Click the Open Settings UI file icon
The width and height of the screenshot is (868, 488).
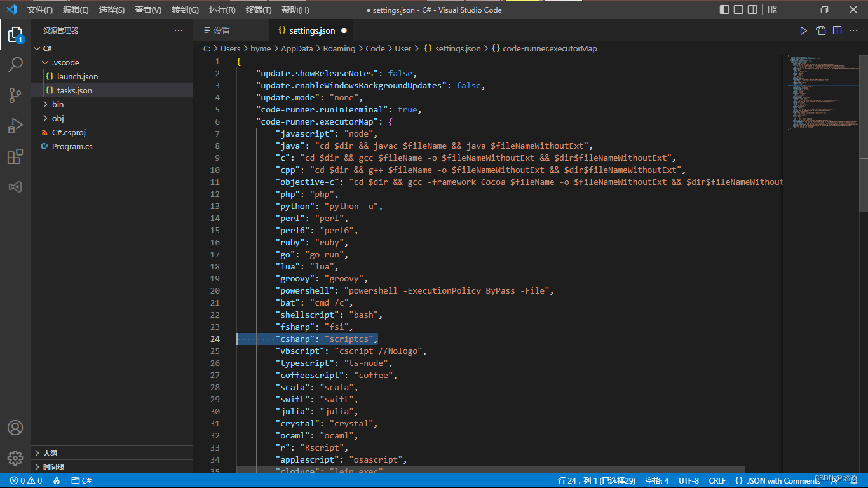point(821,30)
